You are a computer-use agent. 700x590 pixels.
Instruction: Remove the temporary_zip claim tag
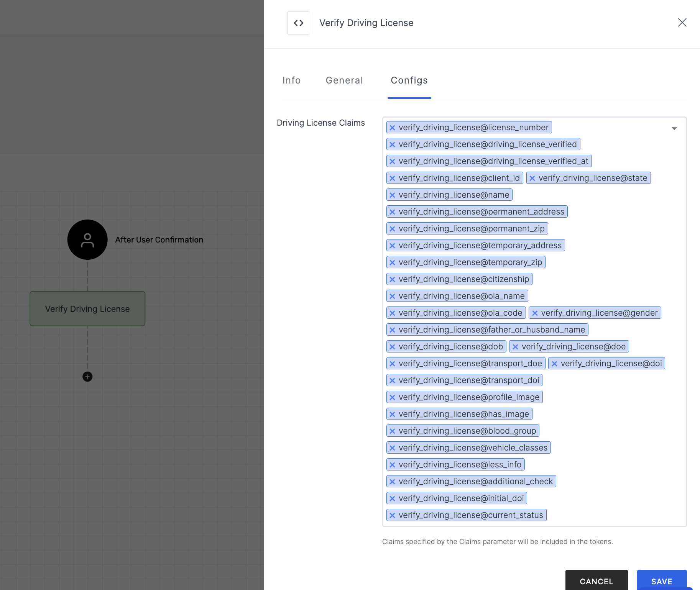[392, 262]
